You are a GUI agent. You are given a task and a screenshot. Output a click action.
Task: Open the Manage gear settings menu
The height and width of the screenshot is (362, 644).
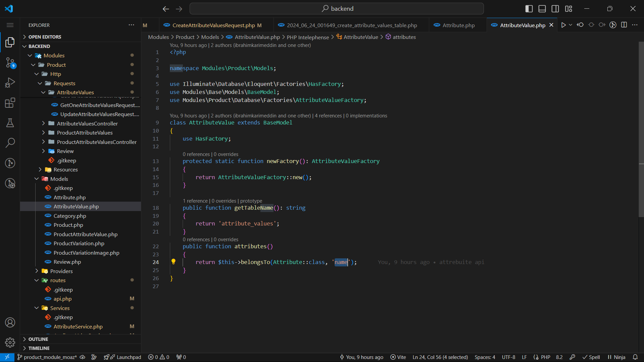point(10,342)
